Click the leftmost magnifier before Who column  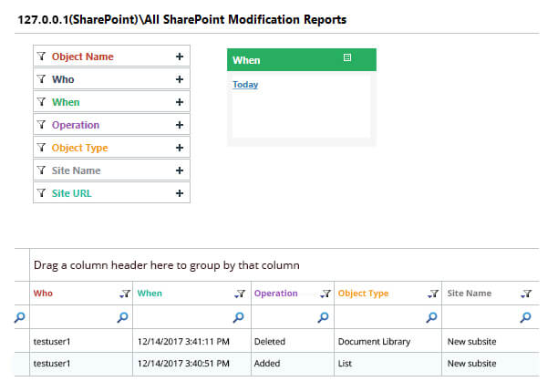coord(20,317)
